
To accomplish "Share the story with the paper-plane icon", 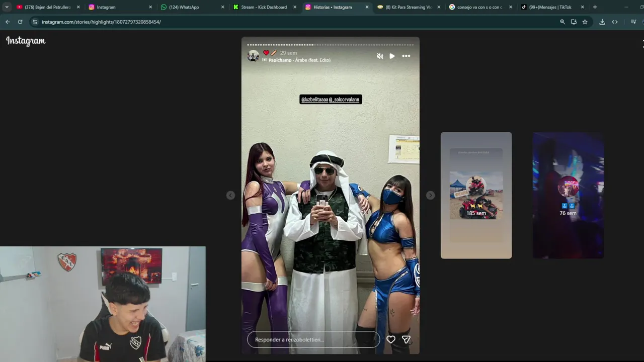I will coord(406,339).
